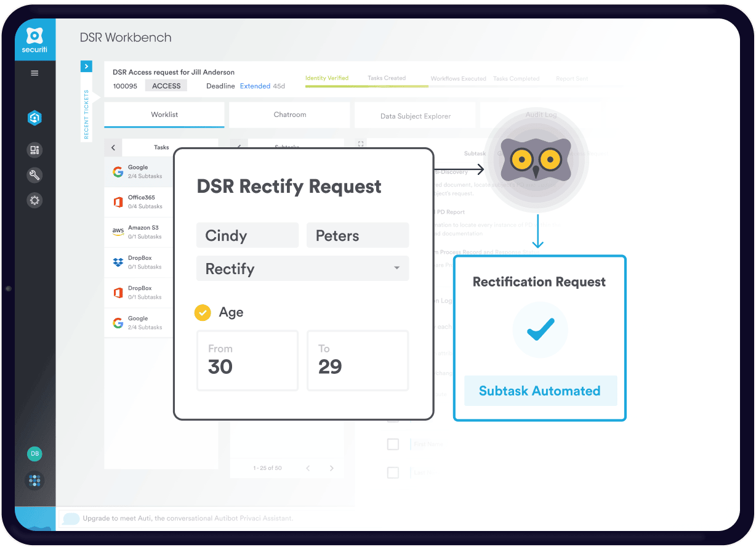Switch to the Chatroom tab
Viewport: 756px width, 547px height.
[x=289, y=115]
